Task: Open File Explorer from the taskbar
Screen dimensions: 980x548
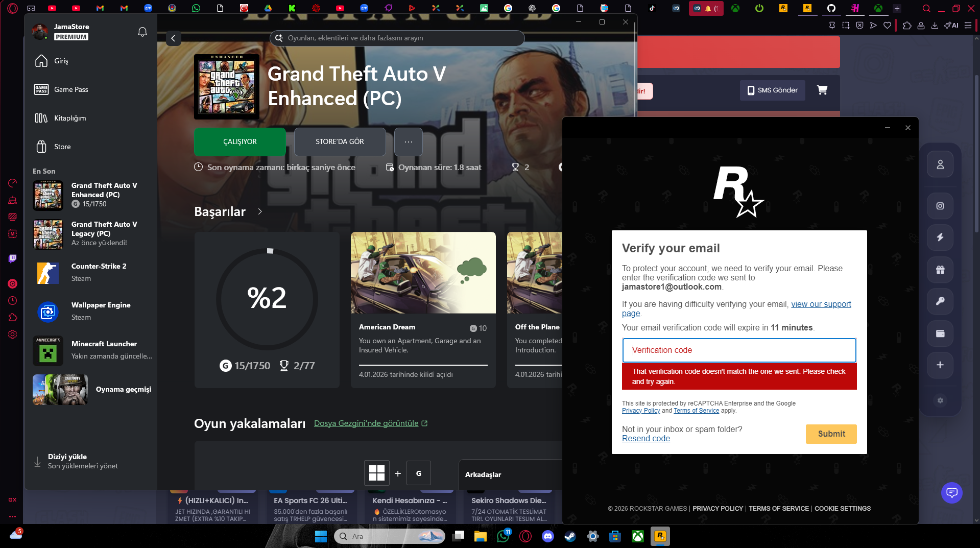Action: 480,536
